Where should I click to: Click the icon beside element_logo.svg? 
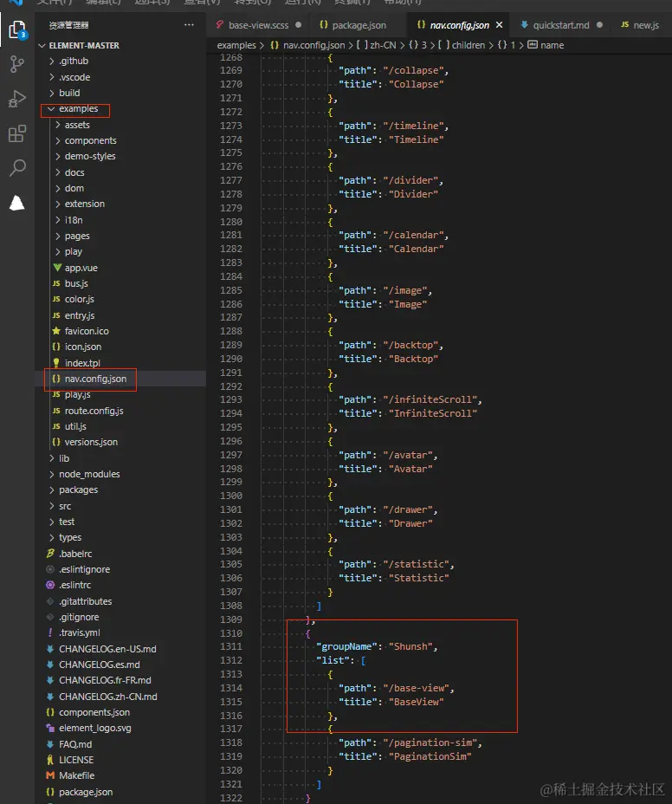(x=50, y=728)
